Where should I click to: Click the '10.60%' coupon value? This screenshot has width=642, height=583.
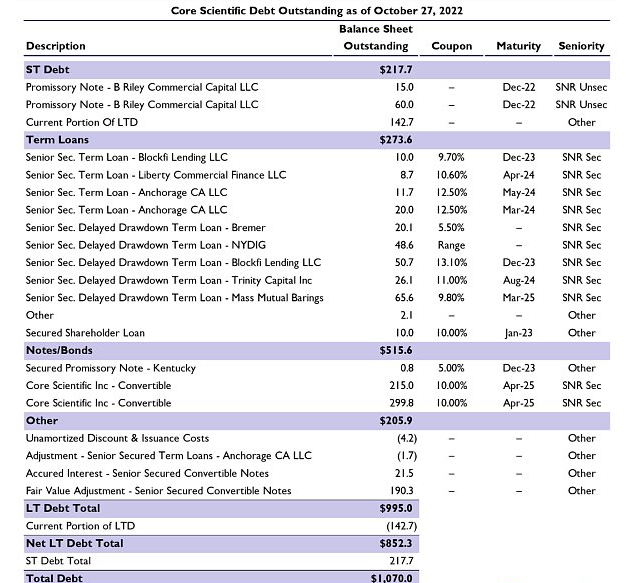[451, 175]
